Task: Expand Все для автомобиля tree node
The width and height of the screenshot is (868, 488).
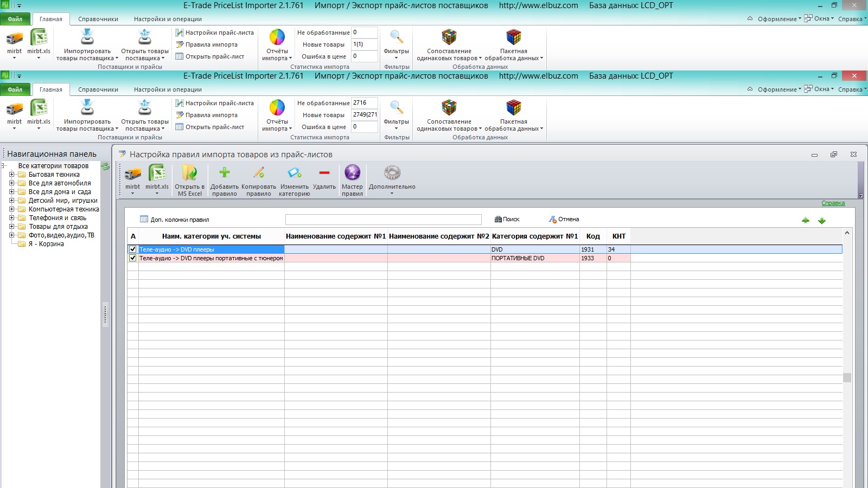Action: click(x=11, y=183)
